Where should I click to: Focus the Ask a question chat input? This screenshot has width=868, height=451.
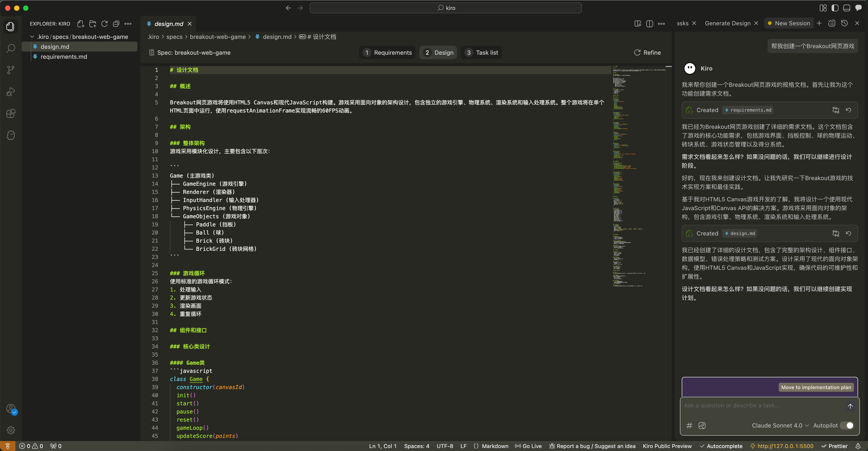click(762, 406)
